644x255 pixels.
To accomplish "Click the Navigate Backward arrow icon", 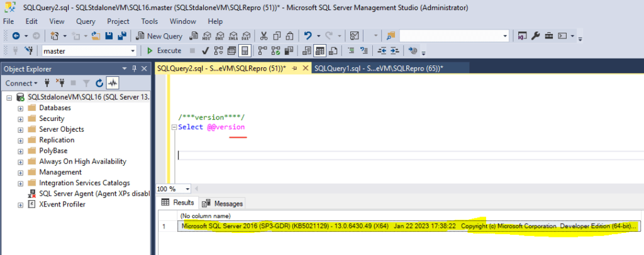I will [16, 36].
